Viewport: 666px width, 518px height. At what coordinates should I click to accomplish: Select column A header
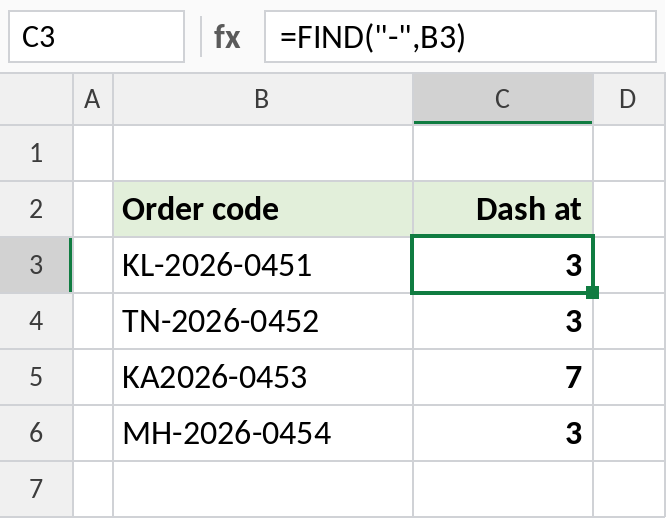click(93, 99)
